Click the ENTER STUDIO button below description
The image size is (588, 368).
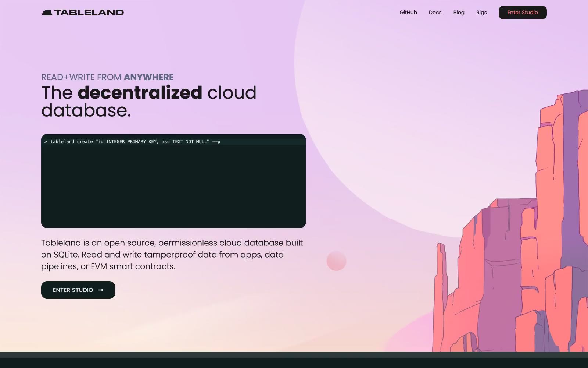click(78, 290)
